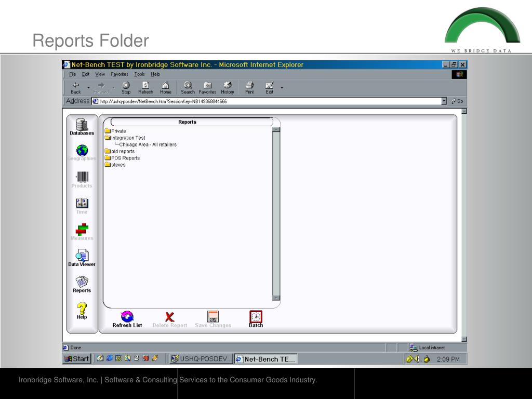The width and height of the screenshot is (532, 399).
Task: Expand the steves folder
Action: tap(115, 165)
